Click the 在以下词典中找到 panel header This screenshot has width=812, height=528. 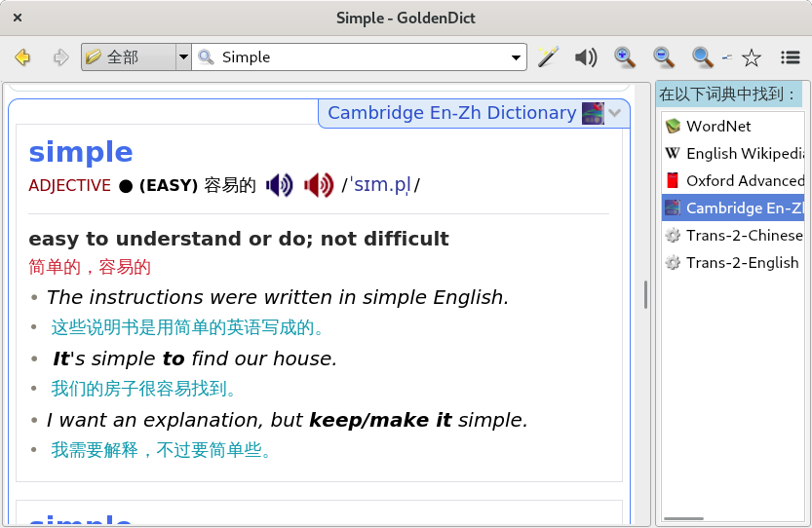pos(730,94)
